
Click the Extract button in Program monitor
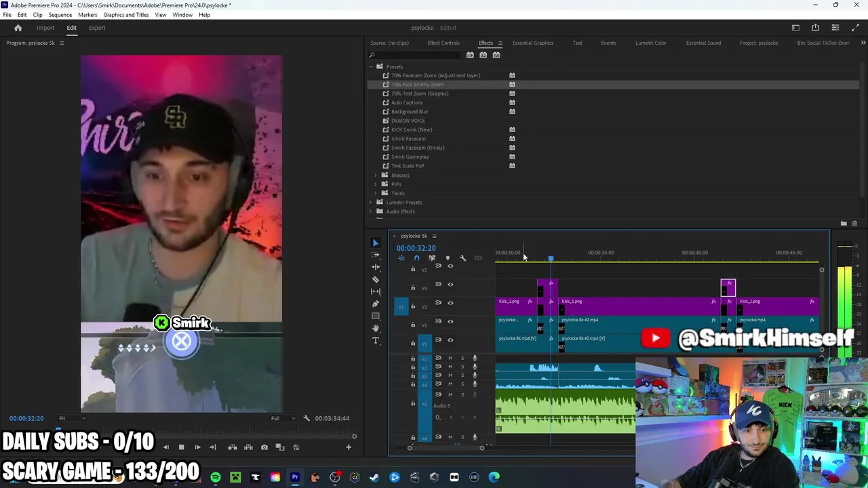pos(248,447)
